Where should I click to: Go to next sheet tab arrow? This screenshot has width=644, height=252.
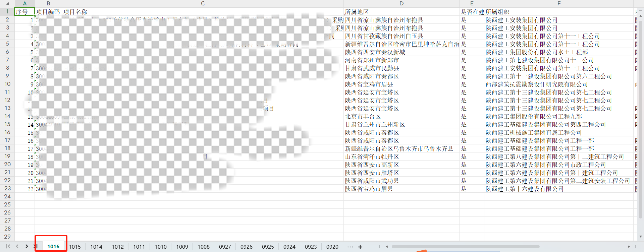(x=26, y=247)
